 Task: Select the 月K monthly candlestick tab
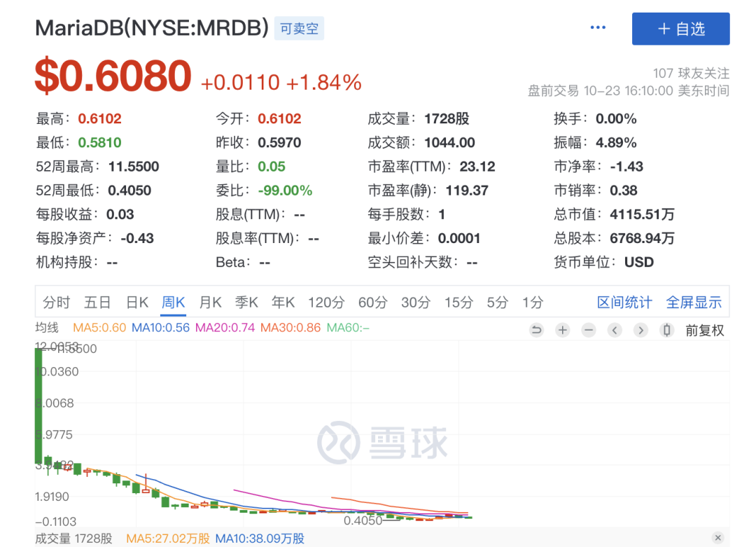pos(210,303)
